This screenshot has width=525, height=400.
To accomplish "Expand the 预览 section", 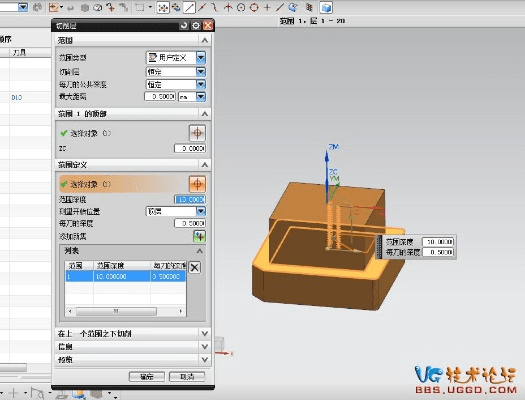I will pyautogui.click(x=205, y=360).
